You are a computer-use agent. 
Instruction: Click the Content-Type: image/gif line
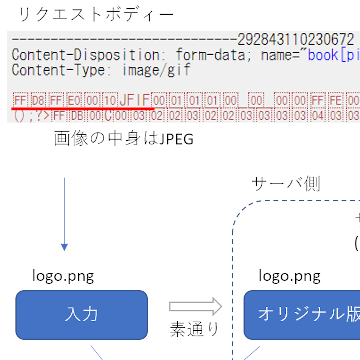click(x=101, y=70)
